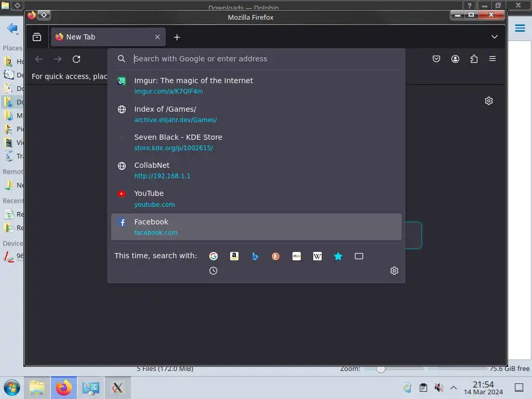Open the clock showing 21:54
532x399 pixels.
483,388
